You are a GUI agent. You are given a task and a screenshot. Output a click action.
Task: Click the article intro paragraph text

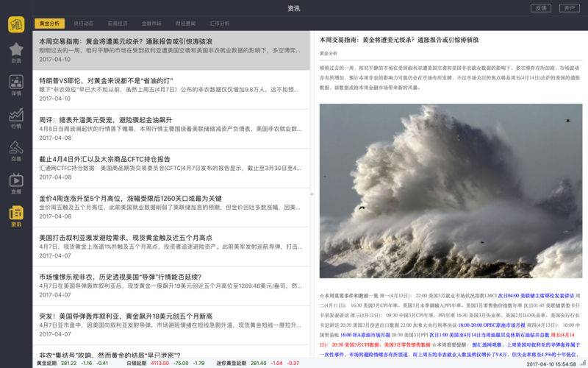[450, 78]
